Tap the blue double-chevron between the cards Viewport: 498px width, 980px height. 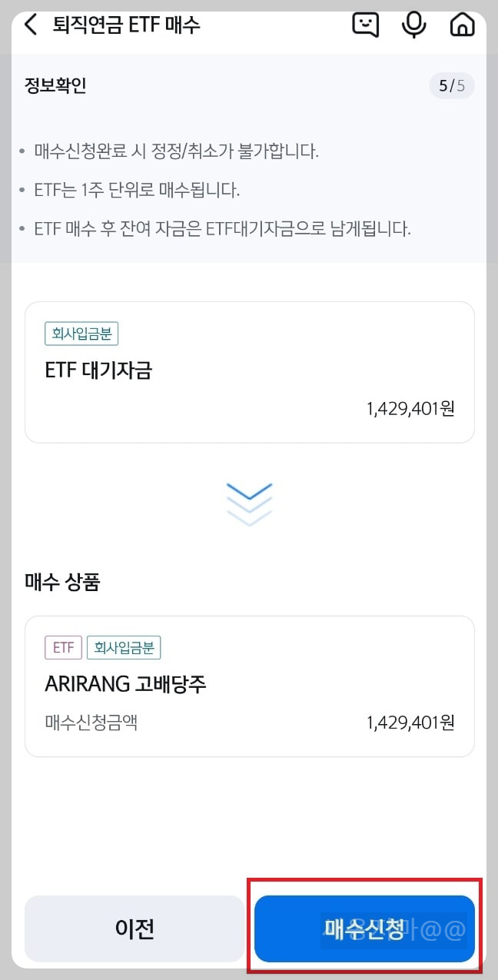tap(249, 503)
